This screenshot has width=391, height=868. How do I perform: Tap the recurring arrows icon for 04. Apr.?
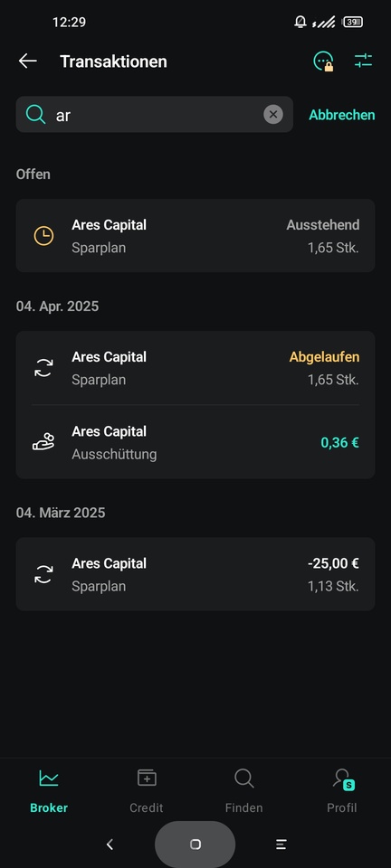[x=43, y=368]
